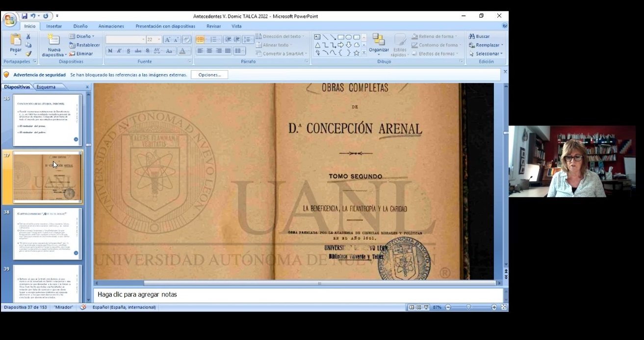Choose the rectangle shape
Viewport: 644px width, 340px height.
tap(340, 37)
